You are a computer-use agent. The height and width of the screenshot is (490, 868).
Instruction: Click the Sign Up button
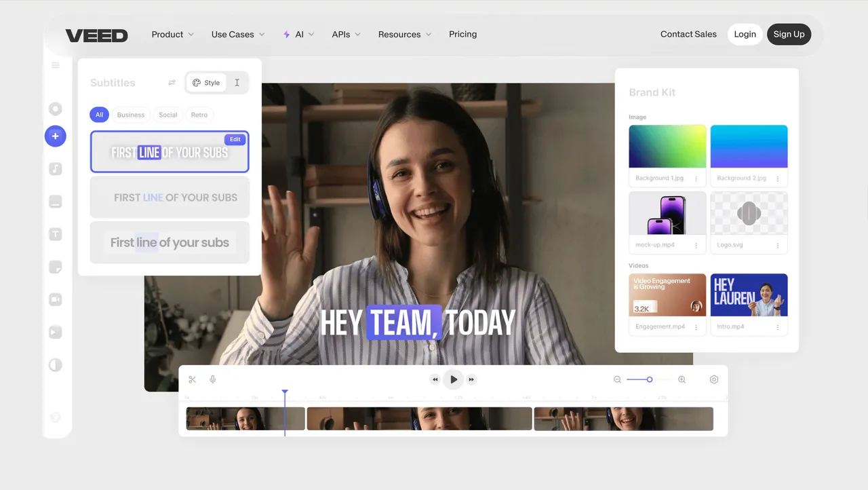tap(789, 34)
